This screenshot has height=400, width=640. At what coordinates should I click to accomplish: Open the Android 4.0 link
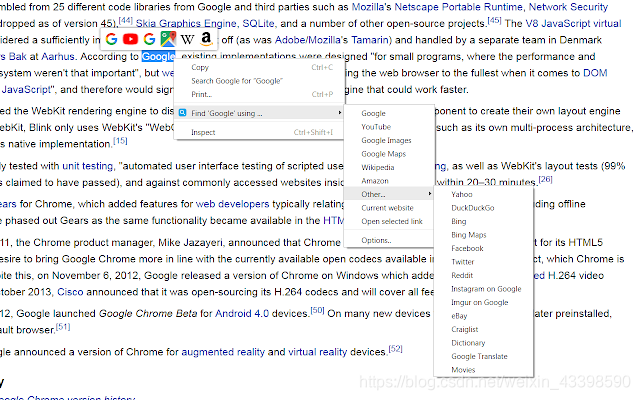[242, 313]
